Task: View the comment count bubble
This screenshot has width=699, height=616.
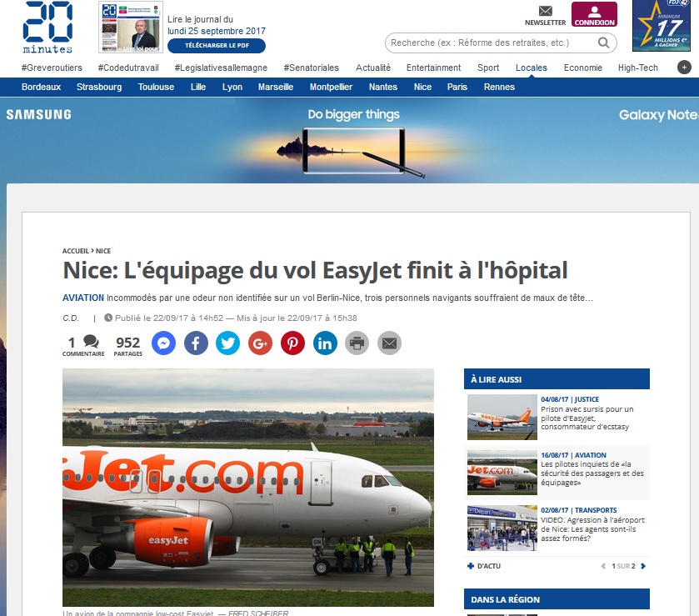Action: (91, 342)
